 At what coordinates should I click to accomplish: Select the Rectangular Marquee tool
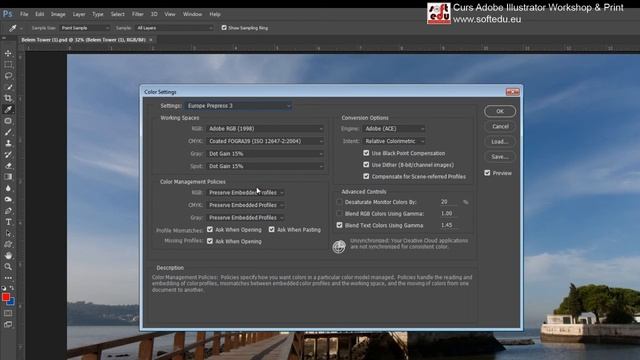click(x=8, y=64)
